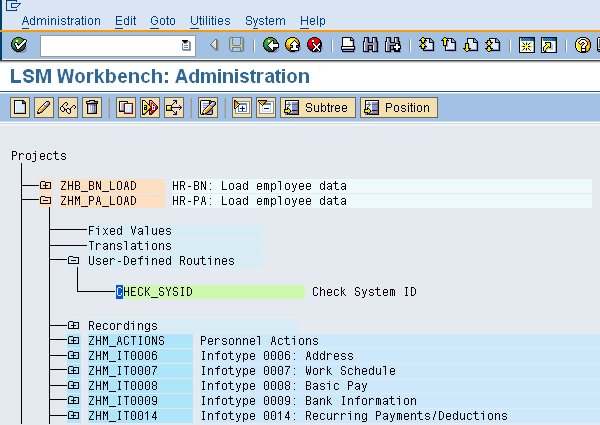Viewport: 600px width, 425px height.
Task: Open the Utilities menu
Action: [x=208, y=20]
